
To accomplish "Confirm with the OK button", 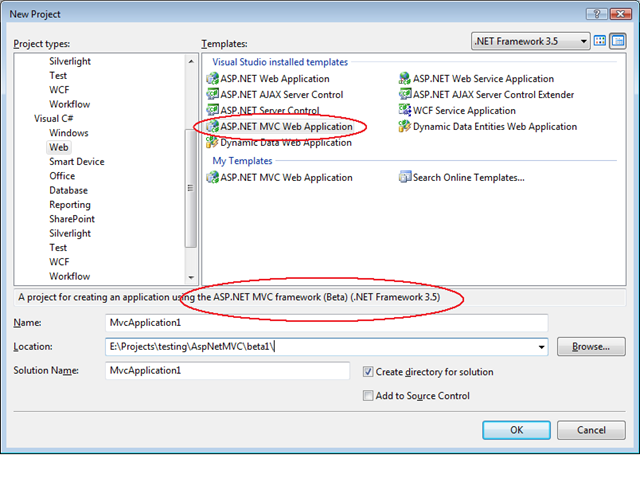I will pos(516,430).
